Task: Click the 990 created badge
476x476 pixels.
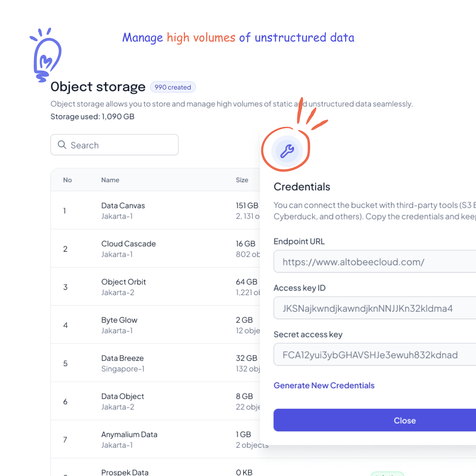Action: (x=173, y=87)
